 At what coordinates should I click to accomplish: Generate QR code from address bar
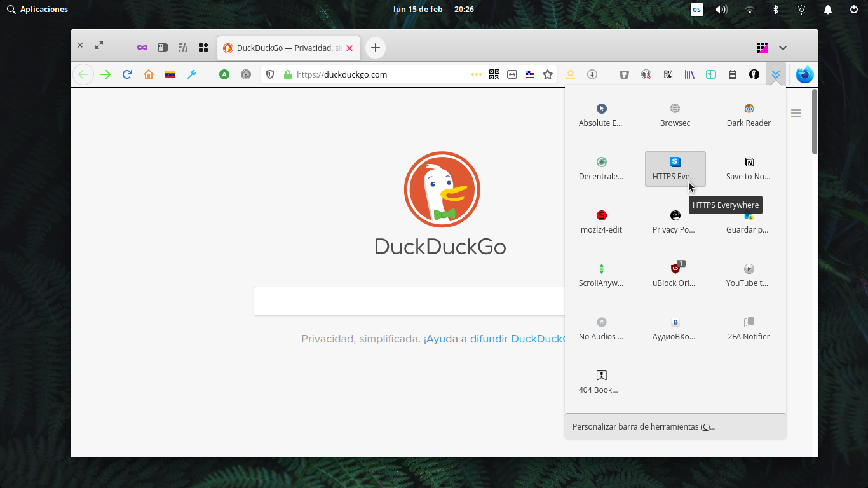point(494,74)
